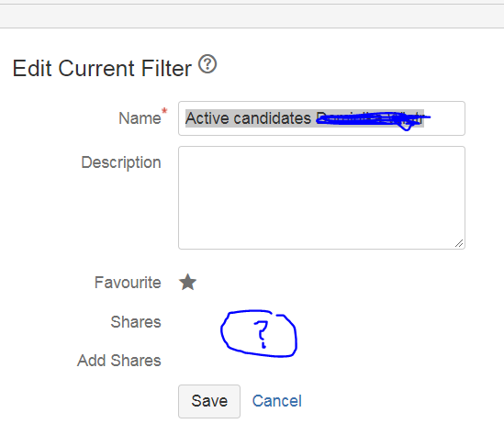504x446 pixels.
Task: Click the Favourite label
Action: (x=128, y=283)
